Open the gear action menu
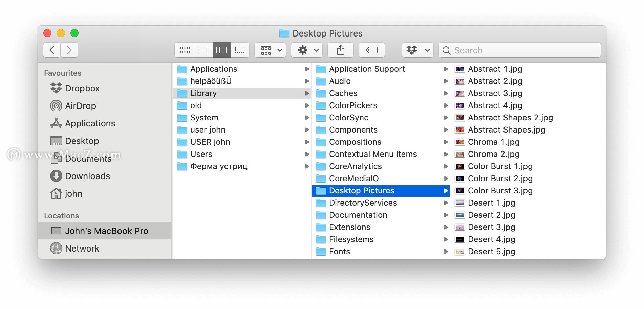 (307, 50)
